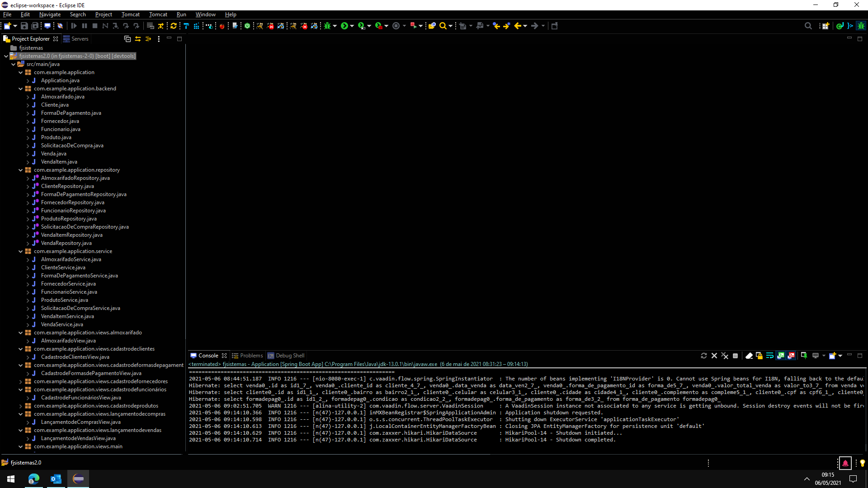The width and height of the screenshot is (868, 488).
Task: Collapse com.example.application.backend package
Action: click(x=20, y=89)
